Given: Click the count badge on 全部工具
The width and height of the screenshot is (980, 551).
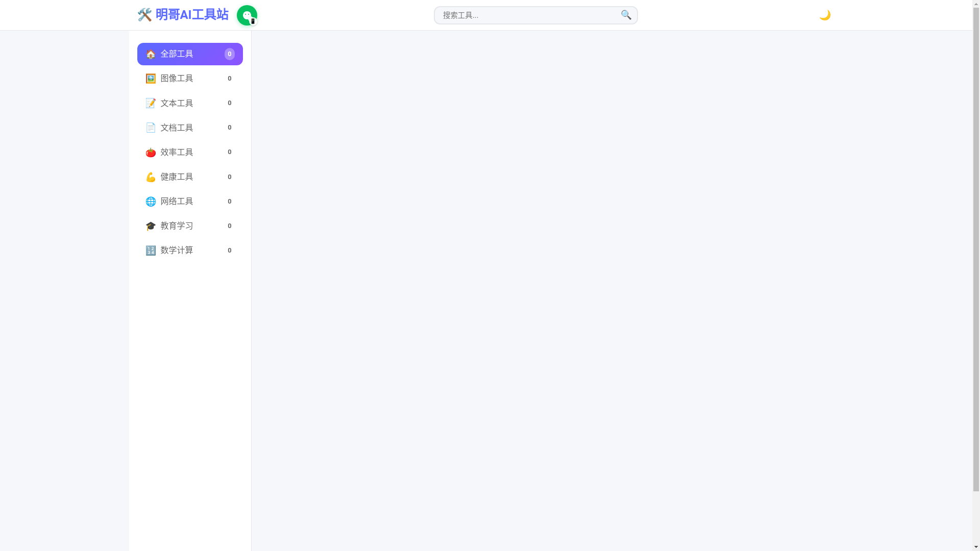Looking at the screenshot, I should (x=230, y=54).
